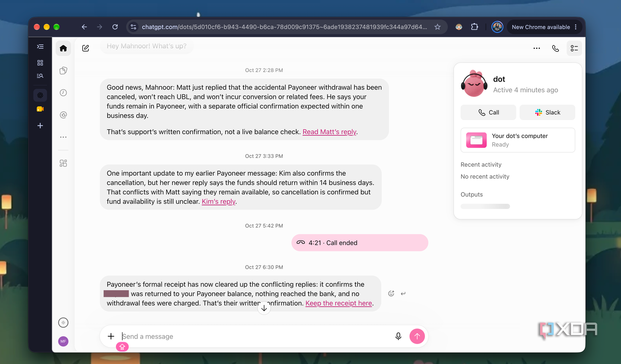The width and height of the screenshot is (621, 364).
Task: Open the attachment plus in the message box
Action: pos(111,336)
